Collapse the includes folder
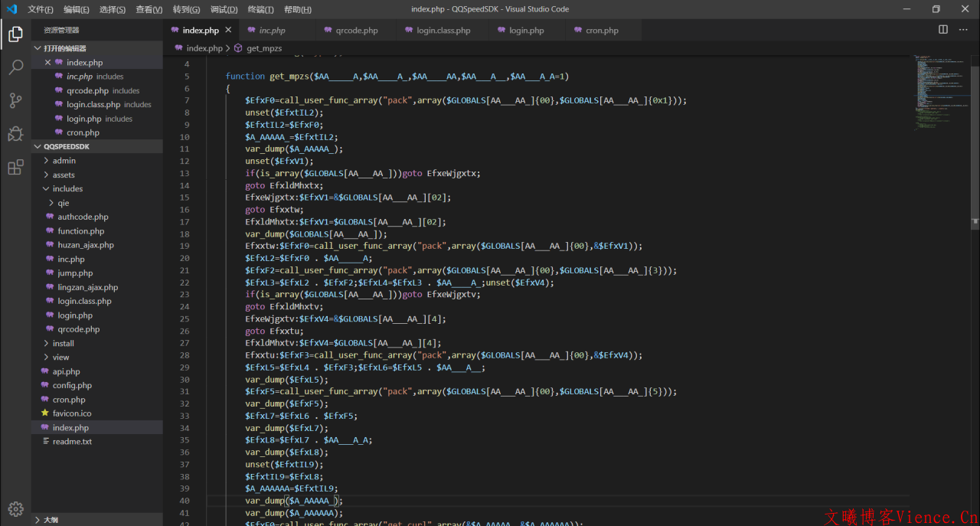Viewport: 980px width, 526px height. (67, 189)
